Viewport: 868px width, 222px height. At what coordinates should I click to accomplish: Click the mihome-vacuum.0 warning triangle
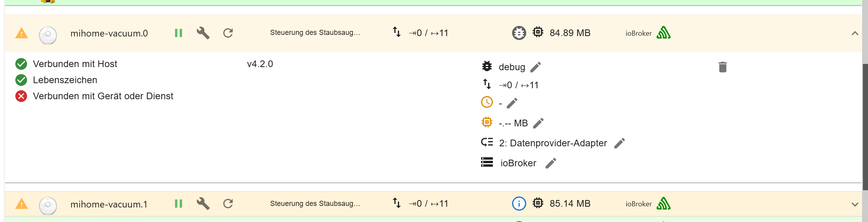point(22,33)
